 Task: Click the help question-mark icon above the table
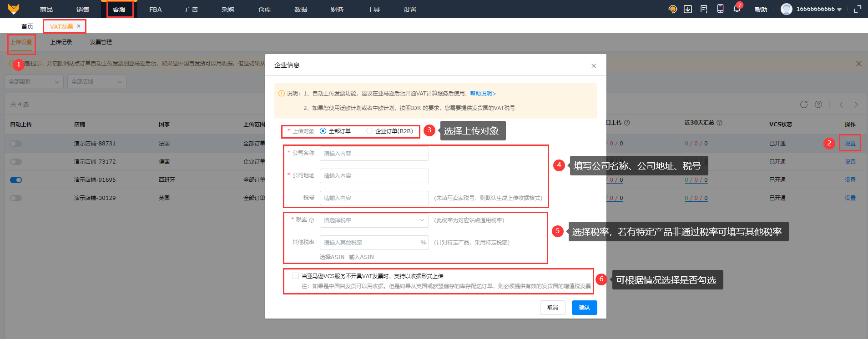818,105
